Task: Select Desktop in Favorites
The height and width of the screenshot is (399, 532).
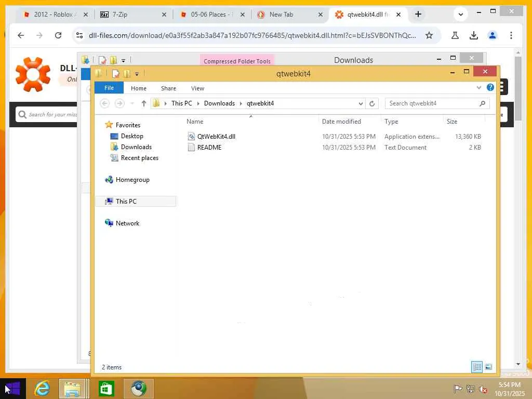Action: pos(132,136)
